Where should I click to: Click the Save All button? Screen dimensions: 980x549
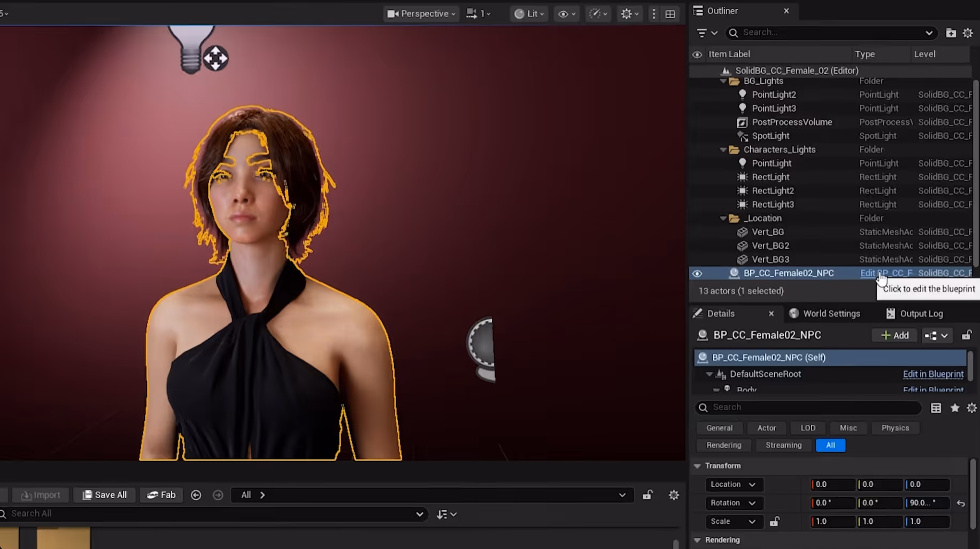pos(105,495)
